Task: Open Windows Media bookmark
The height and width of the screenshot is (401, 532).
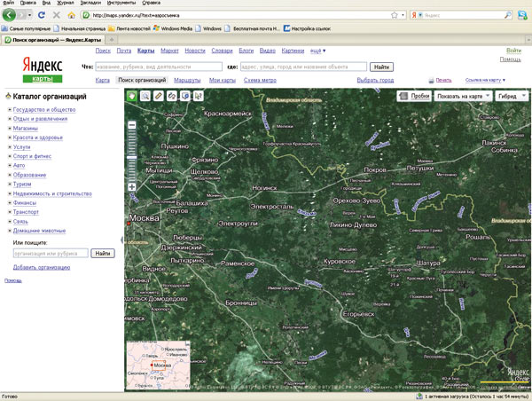Action: [x=173, y=28]
